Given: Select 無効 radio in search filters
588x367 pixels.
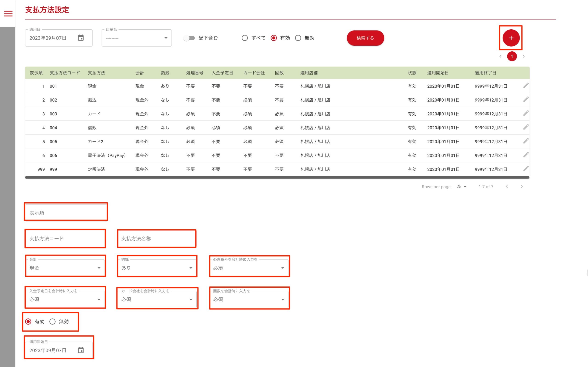Looking at the screenshot, I should (x=298, y=38).
